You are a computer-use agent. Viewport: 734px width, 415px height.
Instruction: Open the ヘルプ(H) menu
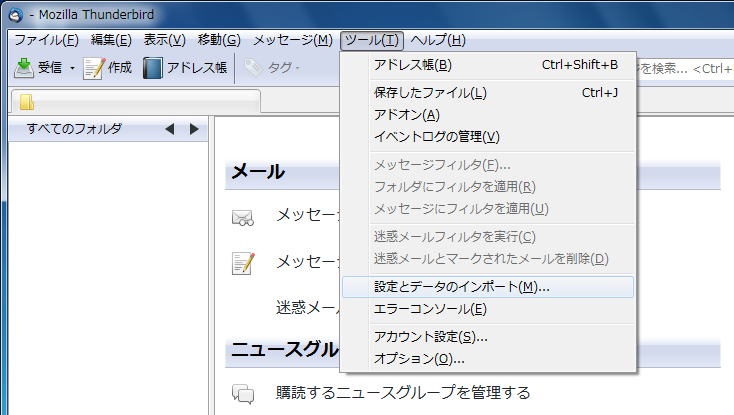point(438,40)
